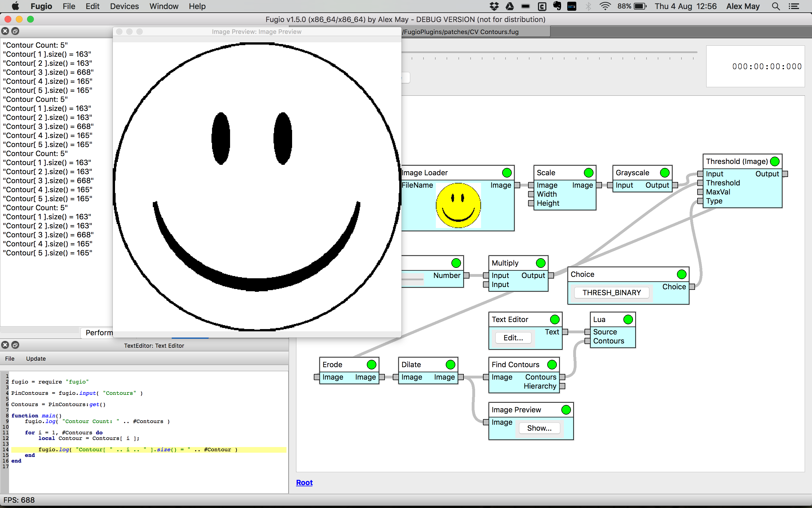Click the Text Editor node's green status light

(555, 319)
